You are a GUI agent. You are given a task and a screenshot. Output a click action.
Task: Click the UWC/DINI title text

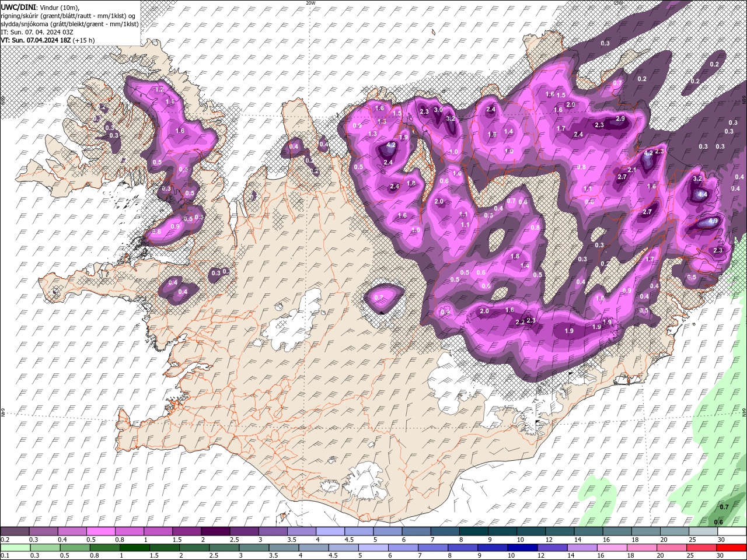tap(19, 7)
